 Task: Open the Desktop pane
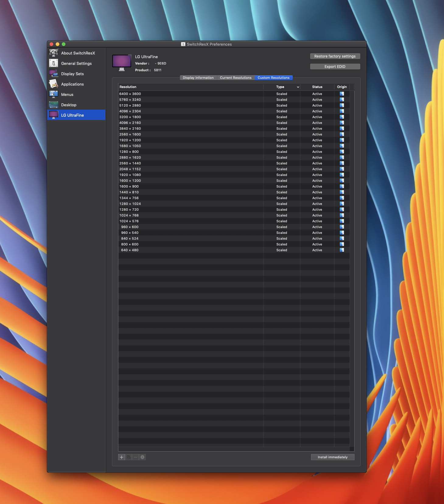tap(76, 105)
